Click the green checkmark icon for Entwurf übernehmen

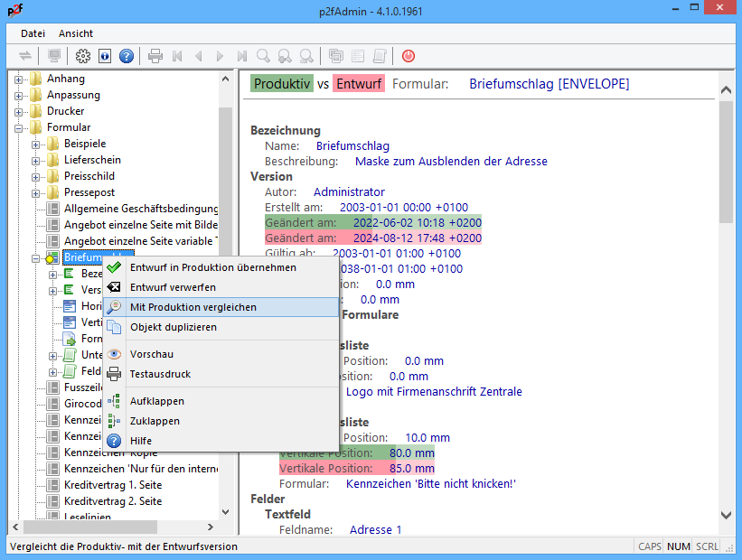(x=114, y=267)
